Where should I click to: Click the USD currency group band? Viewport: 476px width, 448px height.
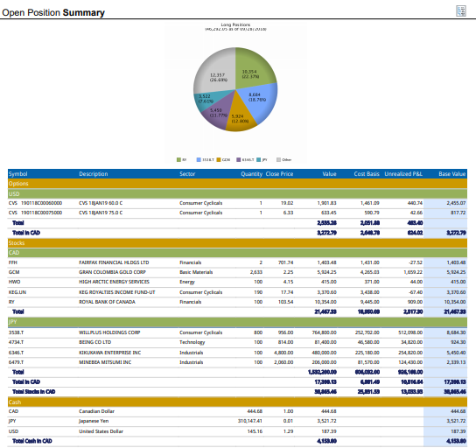point(237,194)
